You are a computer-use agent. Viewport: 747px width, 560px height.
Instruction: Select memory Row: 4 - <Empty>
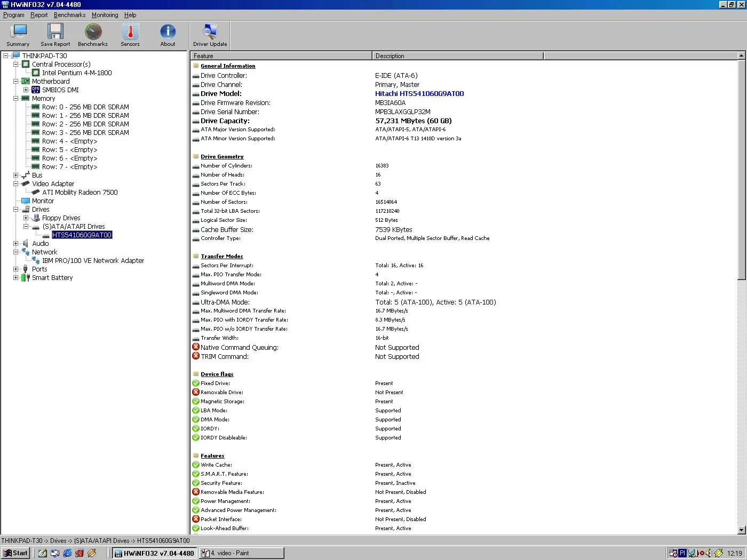coord(69,141)
